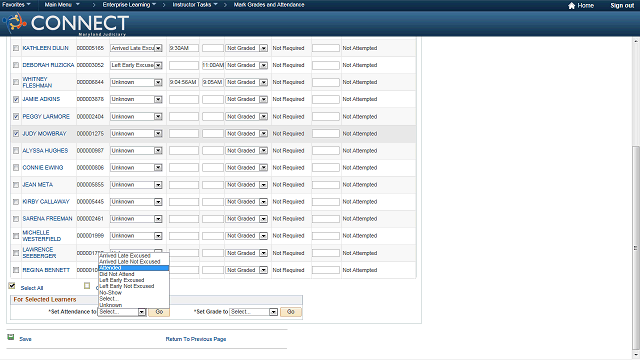Open attendance dropdown for Sarena Freeman
This screenshot has width=640, height=360.
click(x=136, y=219)
